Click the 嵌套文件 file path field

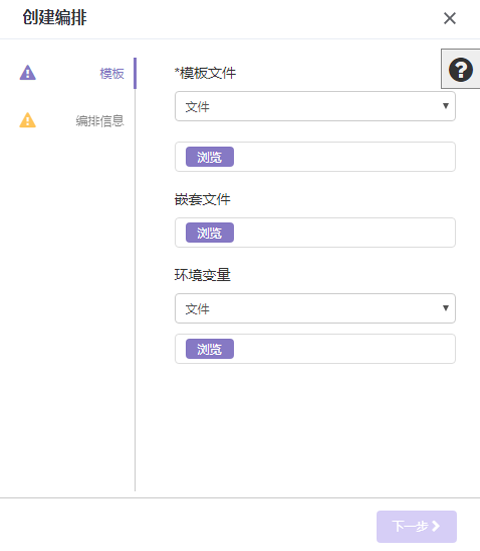(315, 232)
